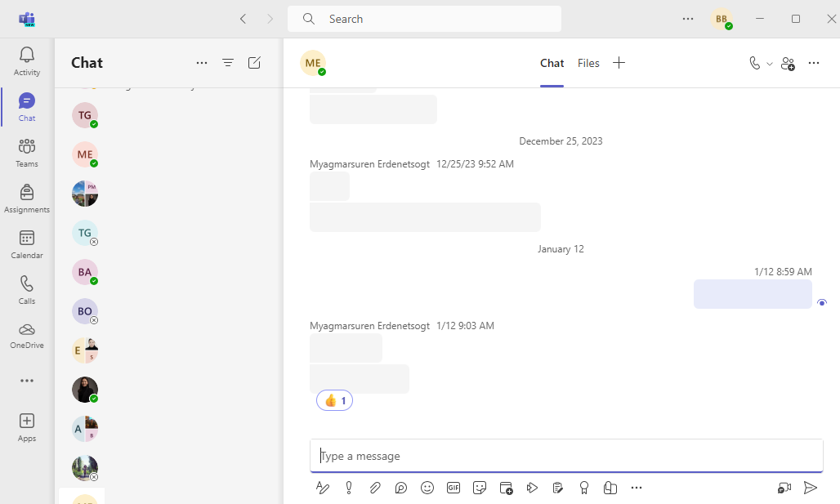Expand the calling options dropdown

(770, 64)
